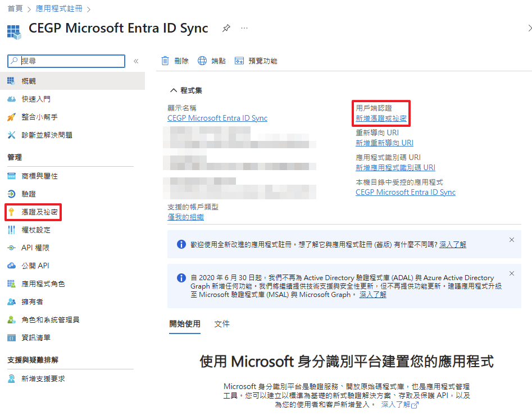The width and height of the screenshot is (532, 416).
Task: Click the 新增憑證或秘密 link
Action: point(381,118)
